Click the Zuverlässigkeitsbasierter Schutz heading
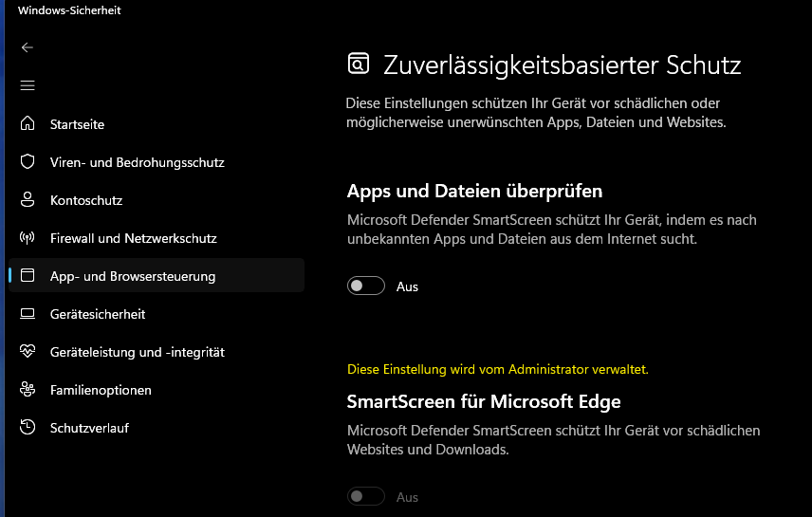This screenshot has width=812, height=517. coord(562,65)
